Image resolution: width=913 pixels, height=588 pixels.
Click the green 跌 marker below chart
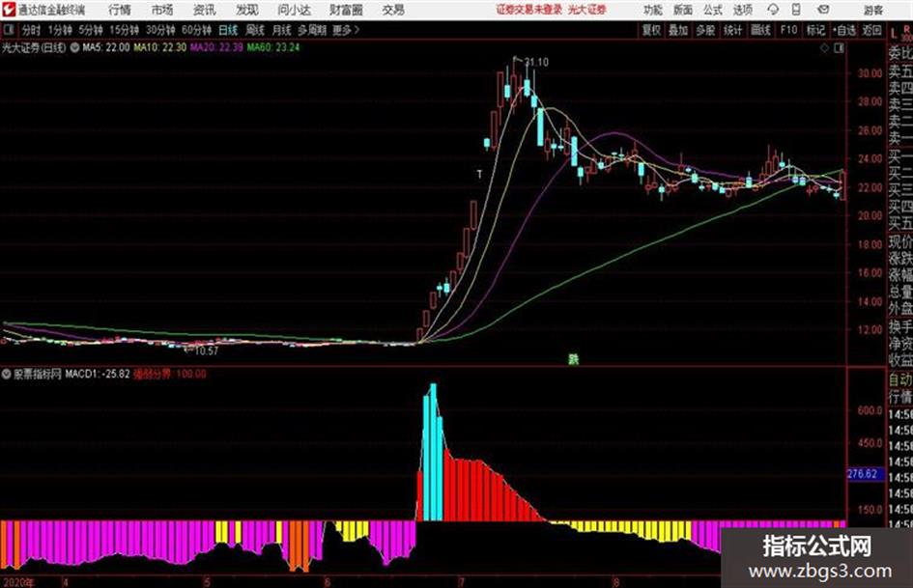pos(574,359)
